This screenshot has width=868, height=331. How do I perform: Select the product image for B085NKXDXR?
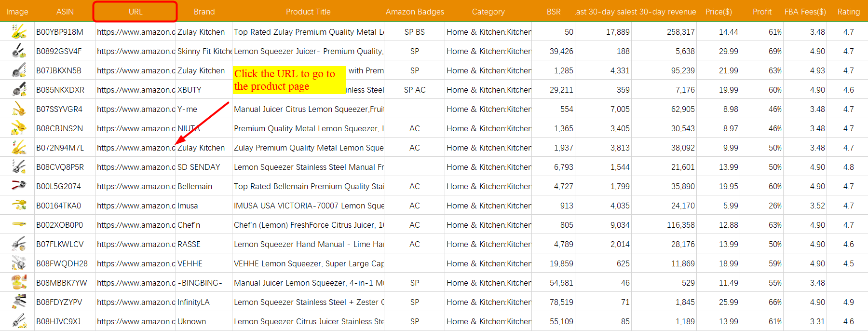click(x=19, y=90)
